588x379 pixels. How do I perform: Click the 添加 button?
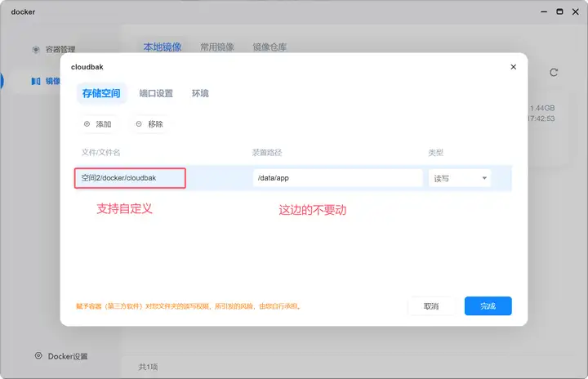pos(98,124)
